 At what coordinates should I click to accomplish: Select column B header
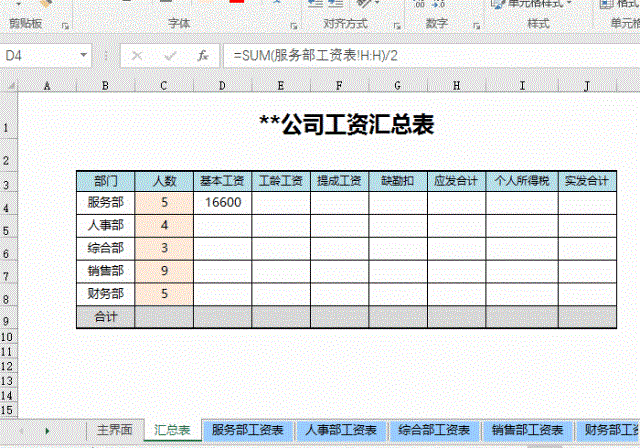tap(105, 86)
